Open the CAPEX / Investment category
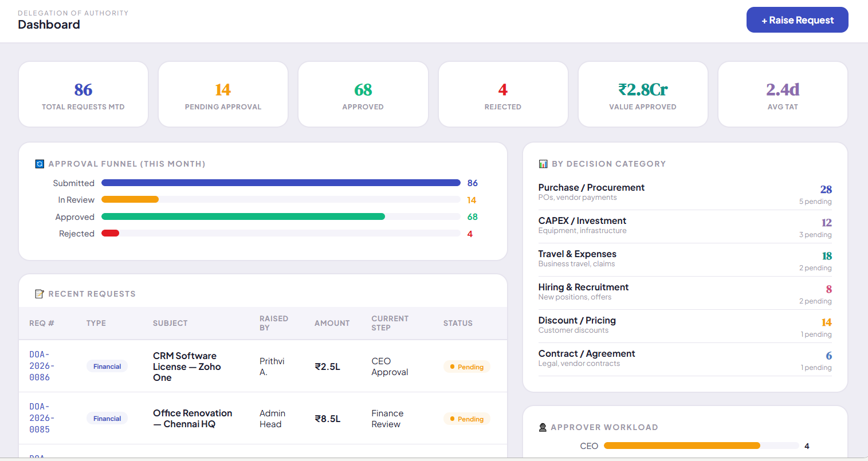868x461 pixels. tap(685, 227)
